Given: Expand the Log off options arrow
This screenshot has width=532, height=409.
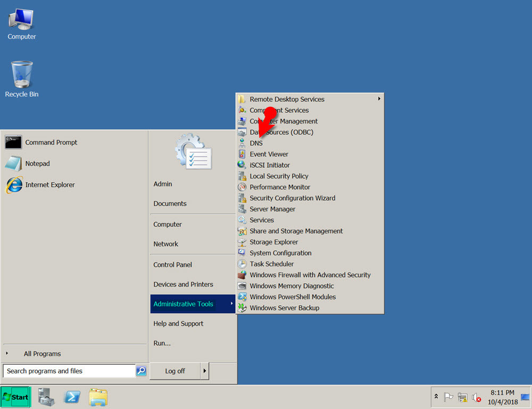Looking at the screenshot, I should click(x=204, y=371).
